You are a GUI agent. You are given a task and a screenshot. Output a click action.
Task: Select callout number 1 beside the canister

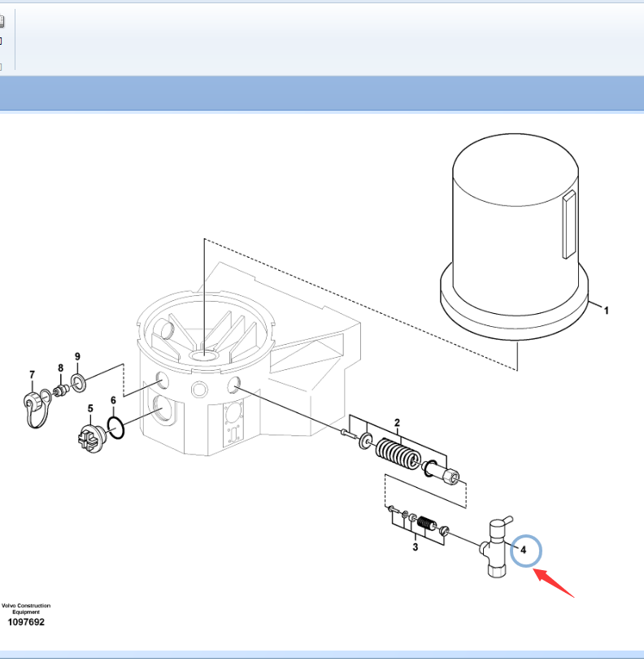click(x=606, y=310)
